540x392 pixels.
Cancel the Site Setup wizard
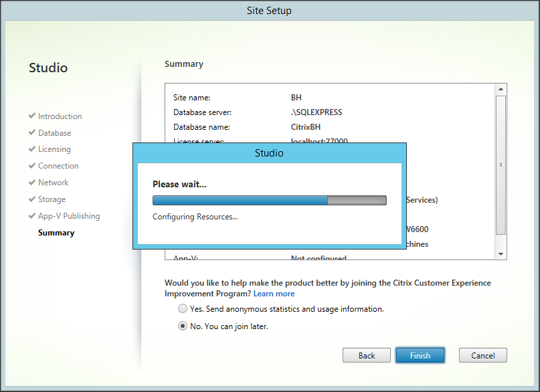point(482,355)
